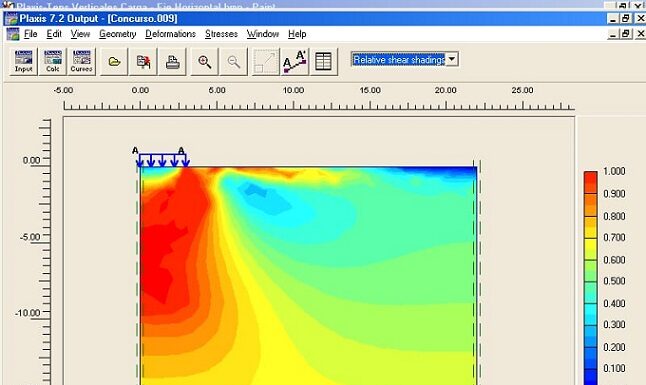Open the Deformations menu
This screenshot has width=646, height=385.
coord(170,34)
